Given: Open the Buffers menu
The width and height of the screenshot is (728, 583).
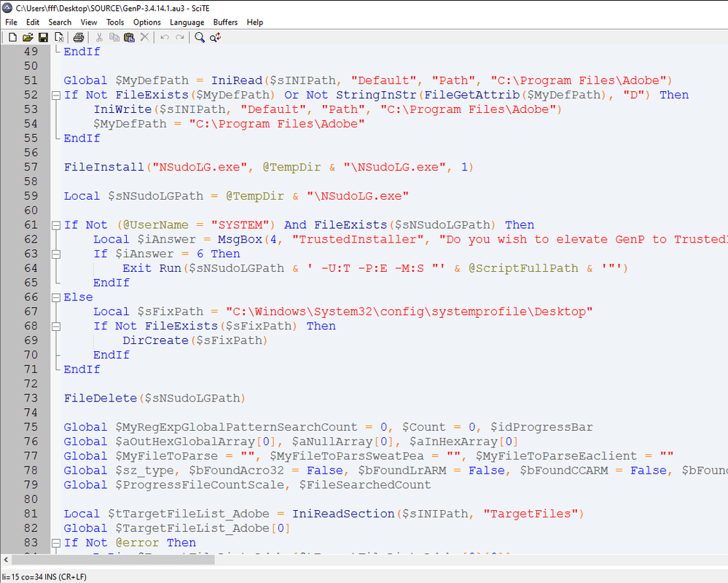Looking at the screenshot, I should point(225,22).
